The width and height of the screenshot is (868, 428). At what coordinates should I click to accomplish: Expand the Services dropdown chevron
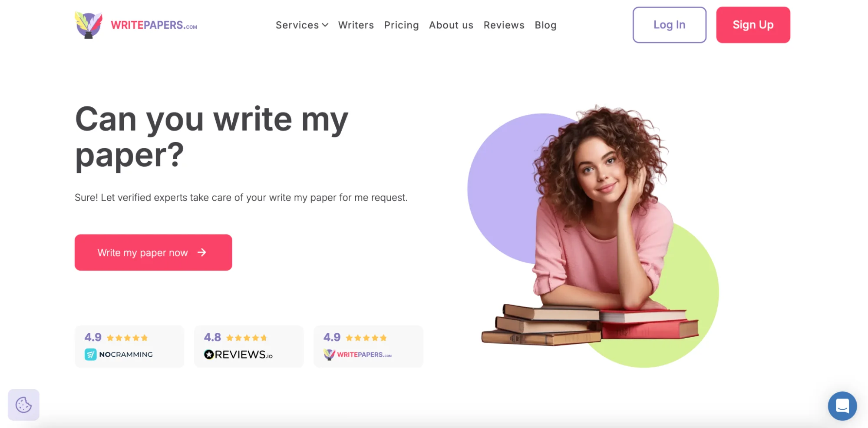pos(325,25)
